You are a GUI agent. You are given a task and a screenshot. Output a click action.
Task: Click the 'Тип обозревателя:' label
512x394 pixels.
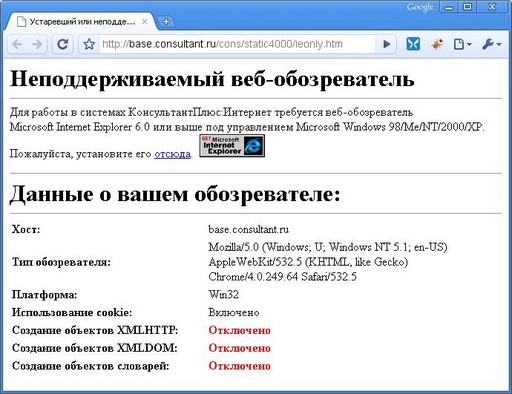click(x=61, y=262)
